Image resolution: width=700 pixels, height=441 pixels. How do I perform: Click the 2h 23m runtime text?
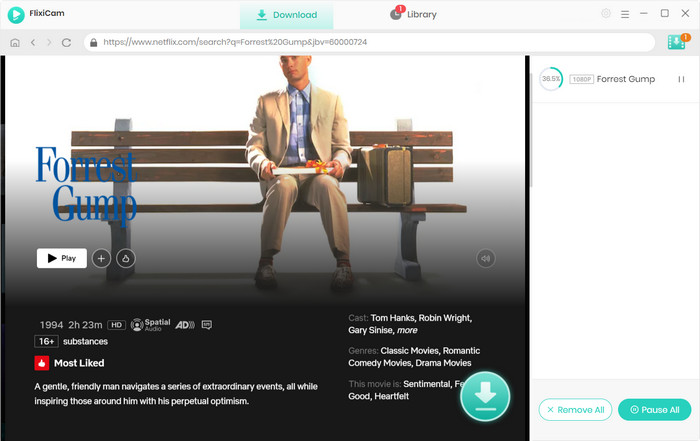(x=85, y=325)
